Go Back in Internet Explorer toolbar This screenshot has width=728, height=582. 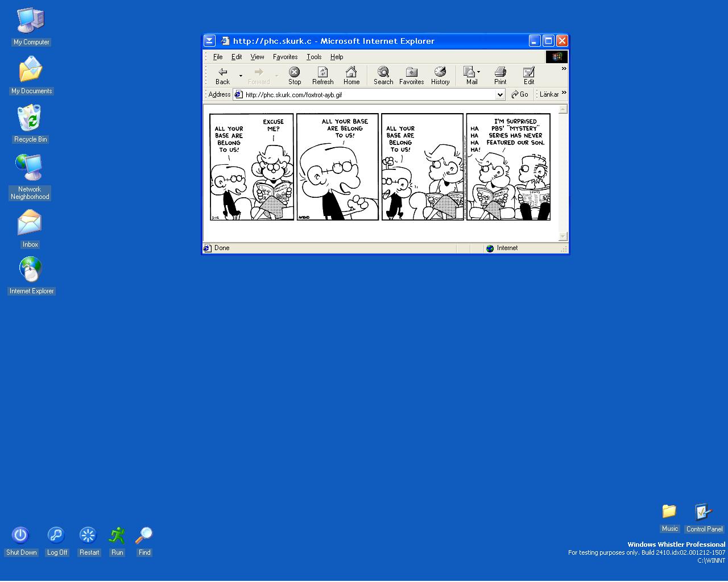(x=223, y=76)
